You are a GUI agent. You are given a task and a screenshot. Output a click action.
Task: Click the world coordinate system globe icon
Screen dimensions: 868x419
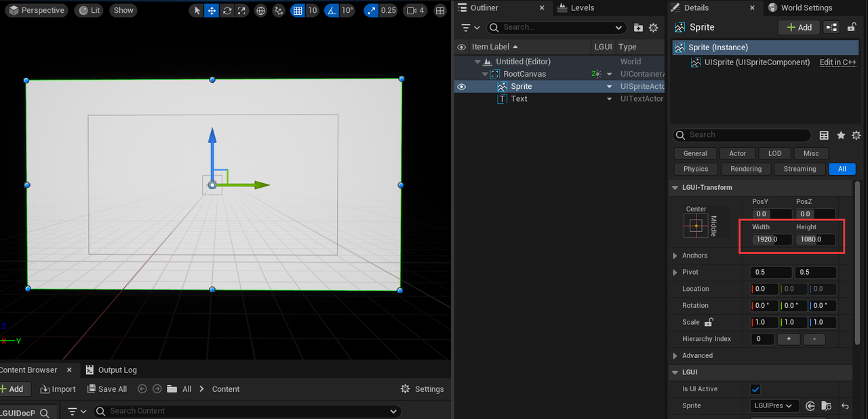[x=260, y=11]
